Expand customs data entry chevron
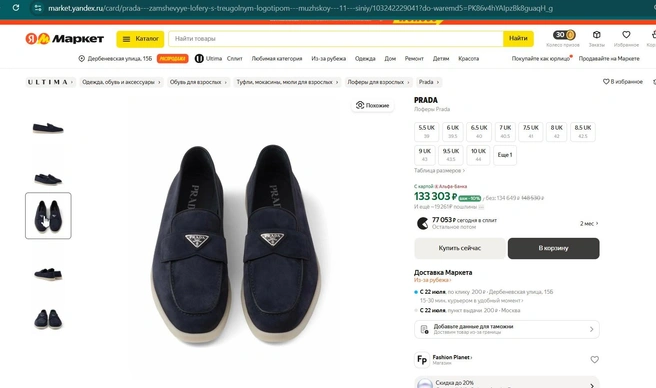The height and width of the screenshot is (388, 656). [591, 329]
